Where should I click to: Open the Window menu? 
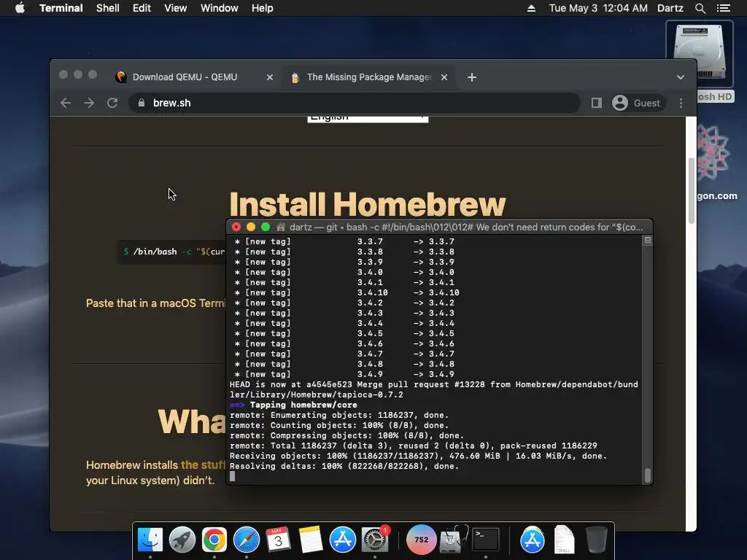[x=219, y=8]
